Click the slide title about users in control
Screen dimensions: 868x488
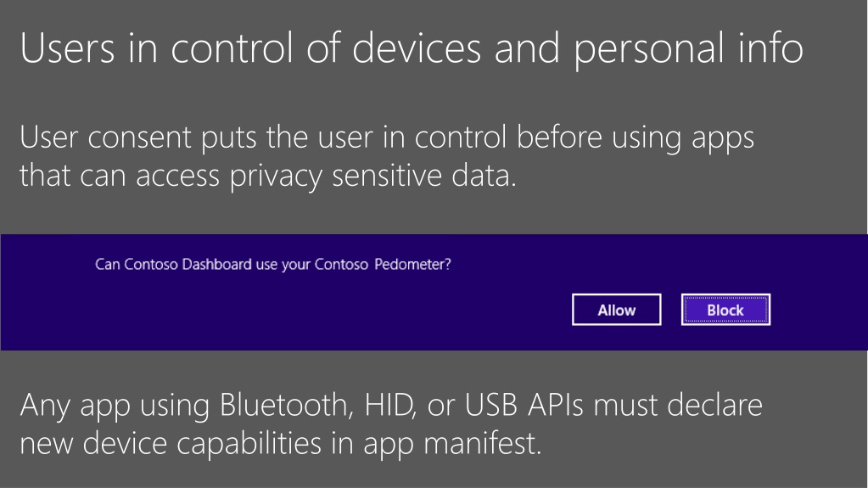412,48
